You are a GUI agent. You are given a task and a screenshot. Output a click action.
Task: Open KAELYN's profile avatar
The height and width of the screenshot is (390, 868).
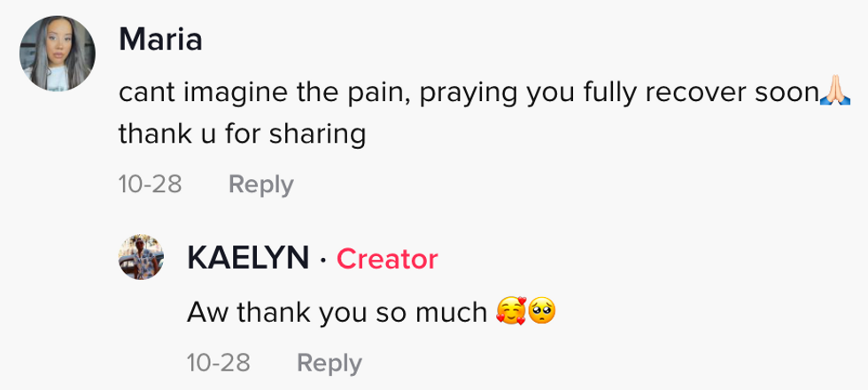141,258
